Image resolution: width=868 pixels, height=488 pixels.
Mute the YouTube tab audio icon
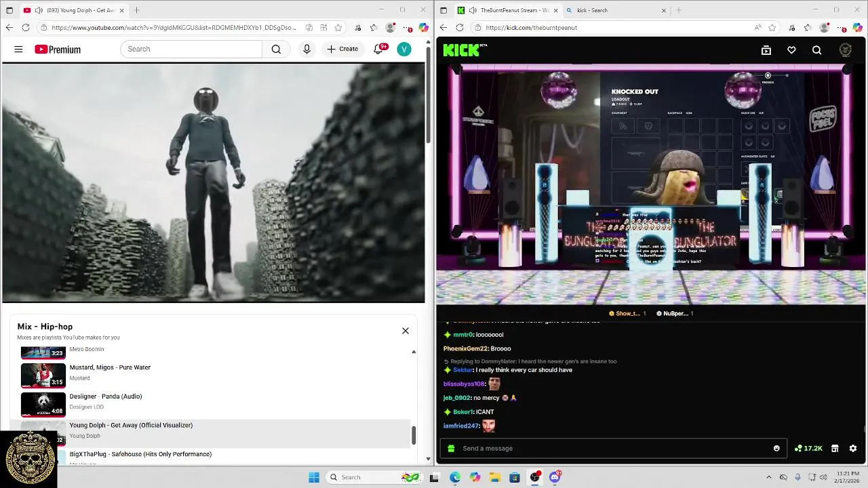(x=38, y=10)
